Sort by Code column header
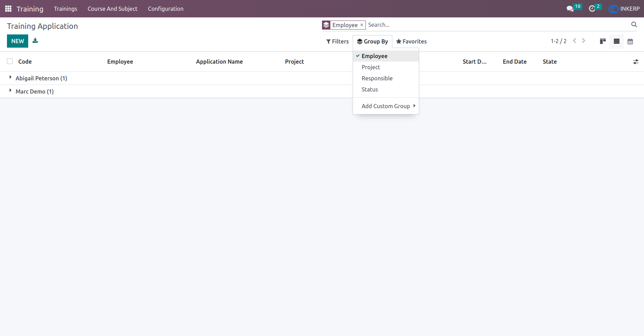The image size is (644, 336). [25, 62]
